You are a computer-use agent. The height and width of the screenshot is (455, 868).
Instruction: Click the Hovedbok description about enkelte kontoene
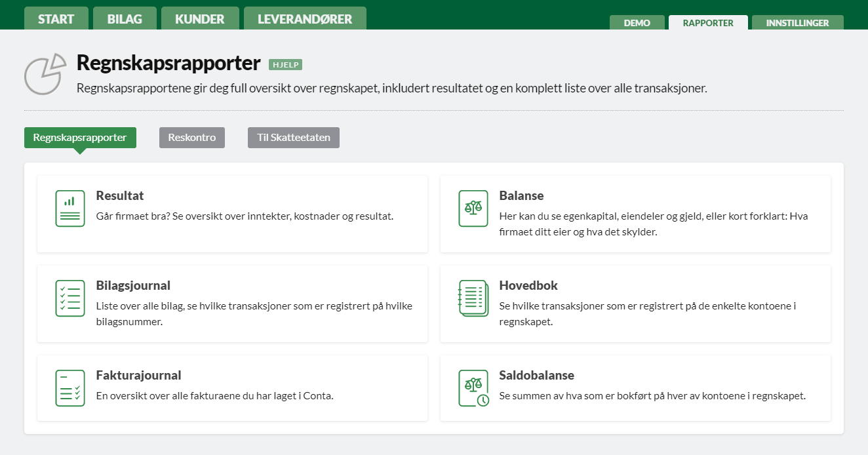[x=647, y=313]
